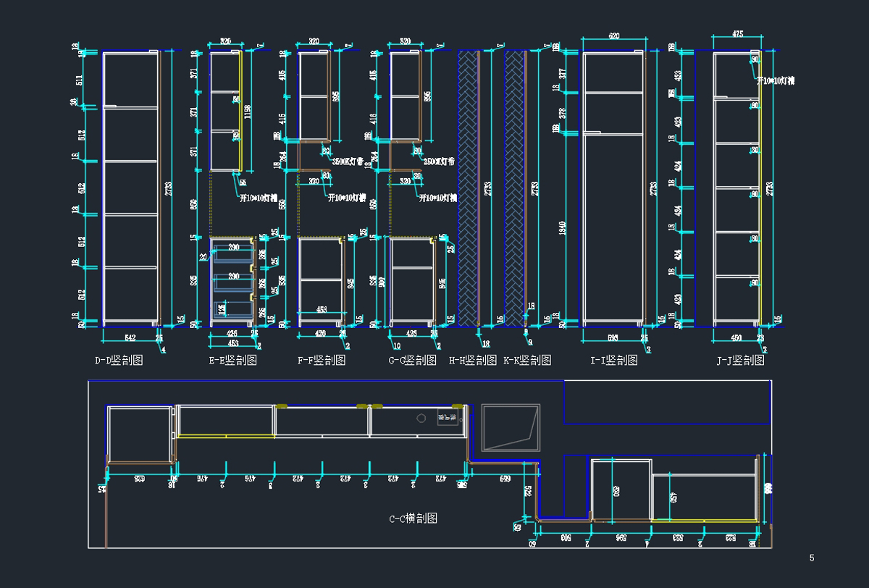Select the page number 5
Image resolution: width=869 pixels, height=588 pixels.
coord(812,558)
